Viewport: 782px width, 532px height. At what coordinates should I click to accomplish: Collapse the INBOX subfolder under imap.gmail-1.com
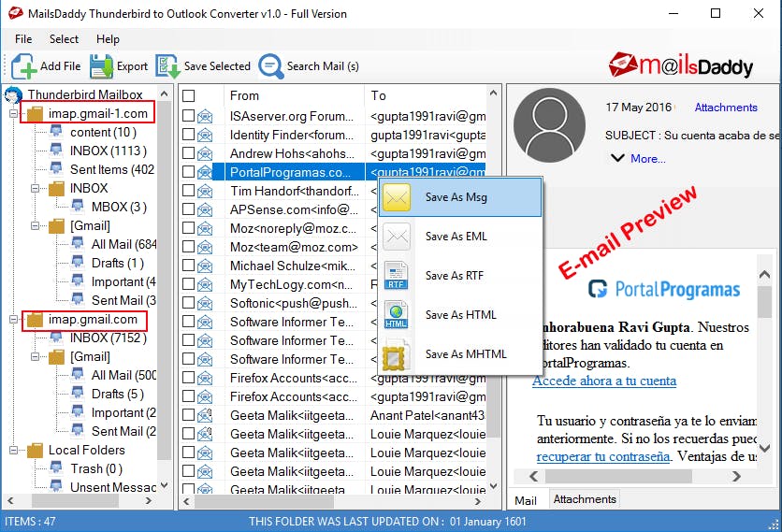pos(35,189)
